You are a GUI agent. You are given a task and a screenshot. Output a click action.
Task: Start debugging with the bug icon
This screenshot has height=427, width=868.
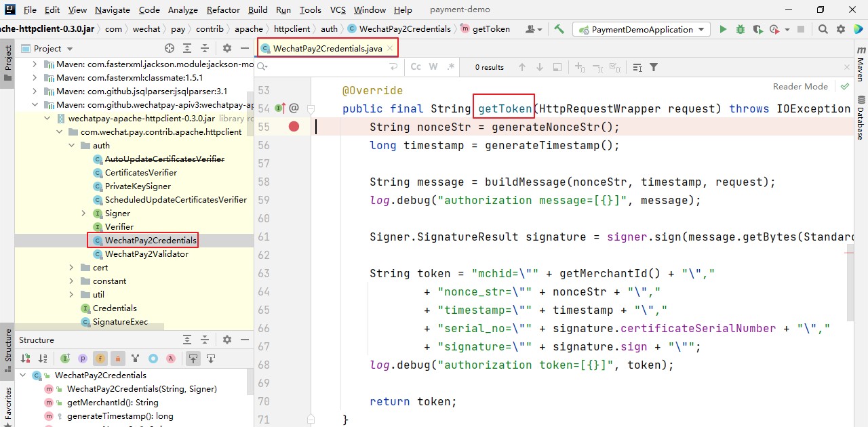click(740, 29)
